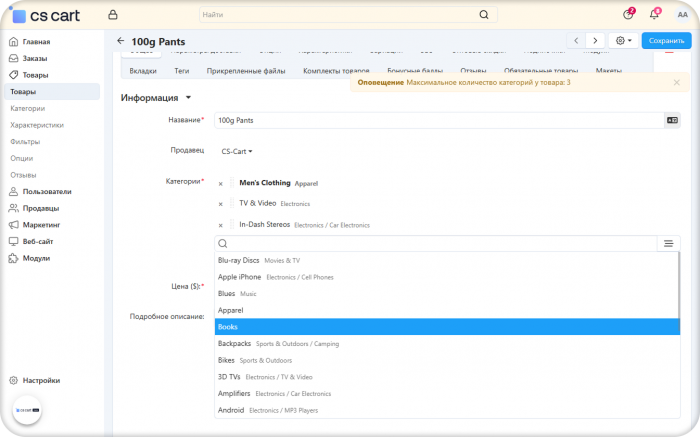Click the search magnifier icon in top bar
Image resolution: width=700 pixels, height=437 pixels.
point(484,15)
